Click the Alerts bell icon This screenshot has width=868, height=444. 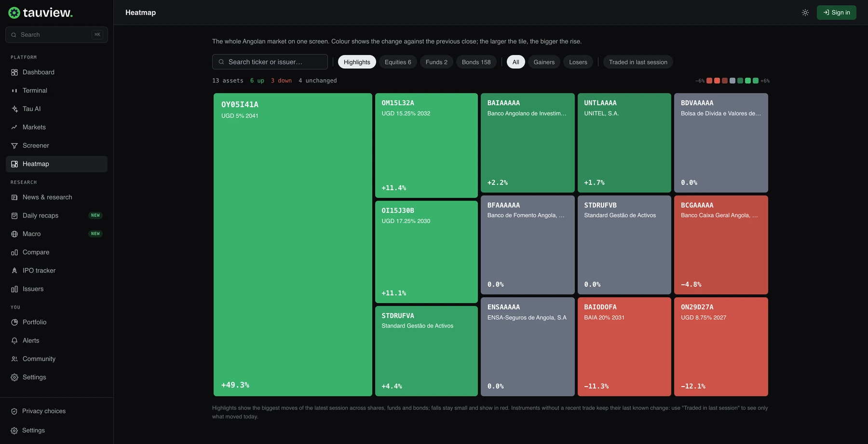[14, 341]
